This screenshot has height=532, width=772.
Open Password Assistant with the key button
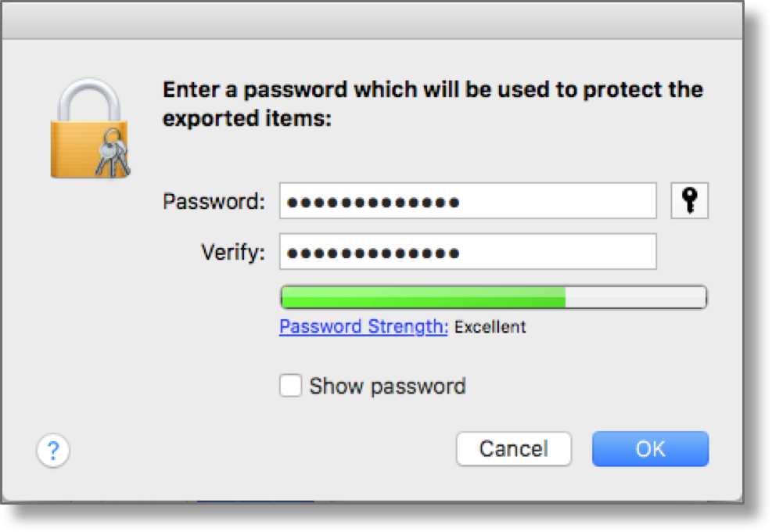[x=689, y=202]
